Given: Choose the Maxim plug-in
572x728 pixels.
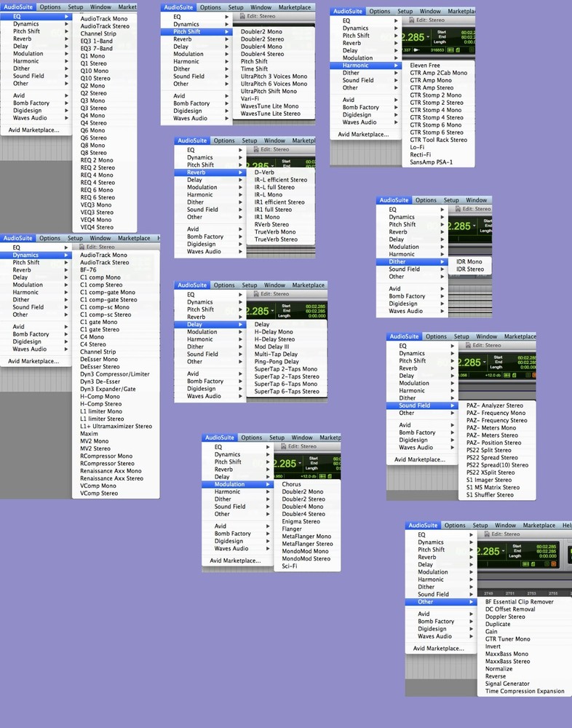Looking at the screenshot, I should click(x=89, y=433).
